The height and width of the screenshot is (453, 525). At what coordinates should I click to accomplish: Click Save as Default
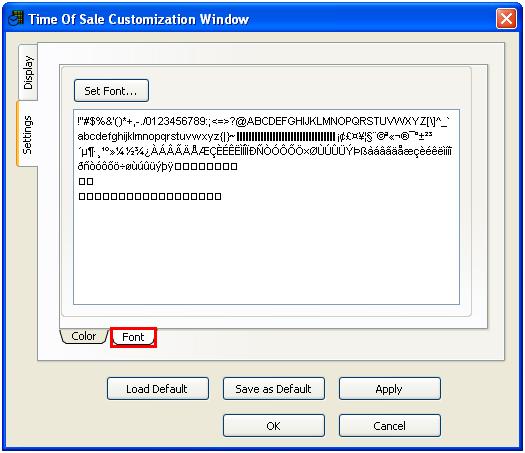pyautogui.click(x=274, y=389)
